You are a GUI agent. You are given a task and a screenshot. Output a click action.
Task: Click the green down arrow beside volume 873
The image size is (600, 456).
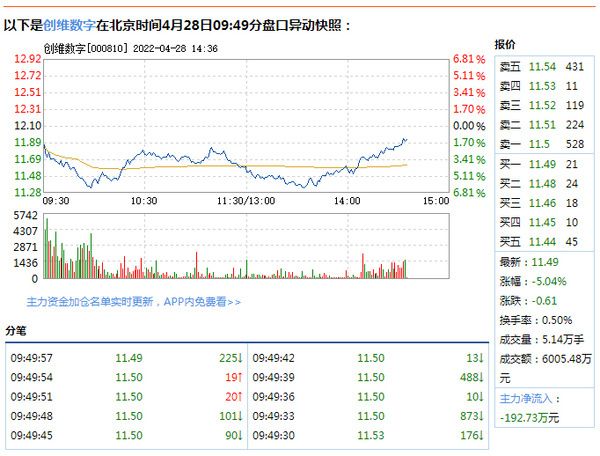(484, 415)
